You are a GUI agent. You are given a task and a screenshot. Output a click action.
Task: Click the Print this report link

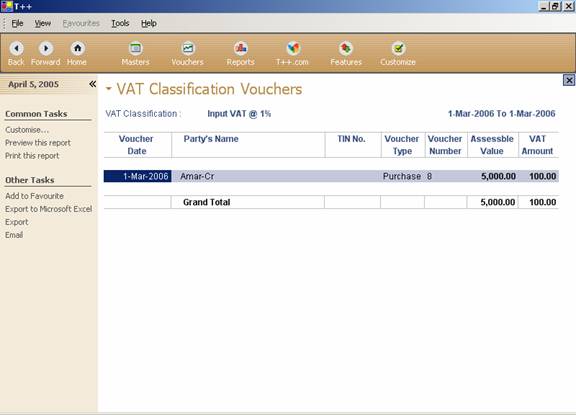pyautogui.click(x=32, y=156)
